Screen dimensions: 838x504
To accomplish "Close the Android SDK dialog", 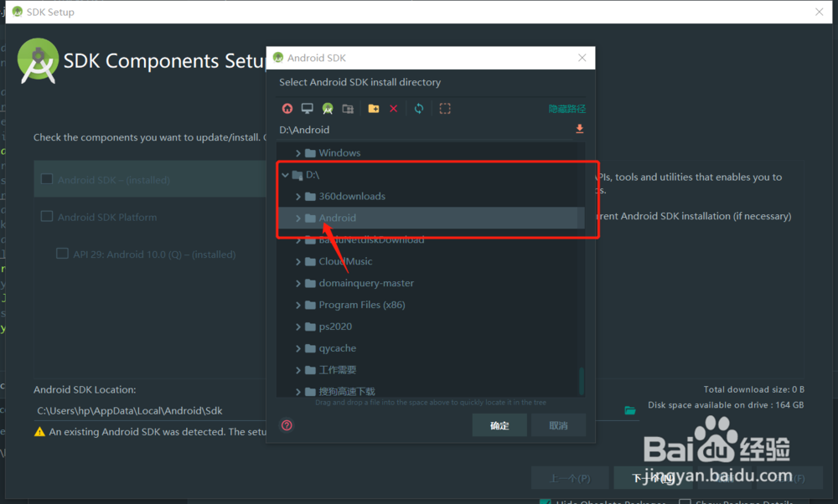I will [582, 58].
